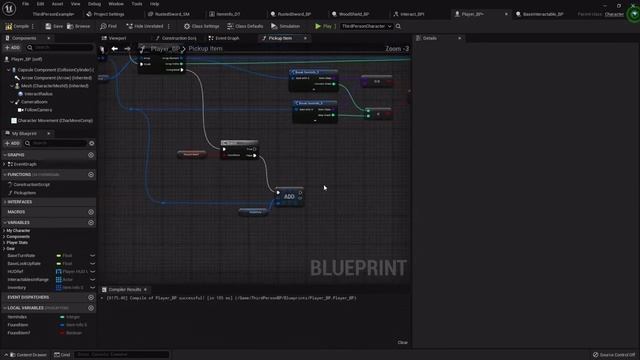
Task: Open the File menu
Action: 25,4
